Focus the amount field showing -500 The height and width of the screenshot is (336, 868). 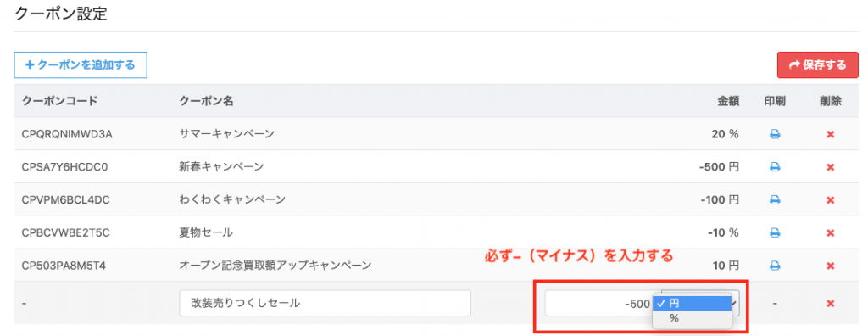pyautogui.click(x=599, y=303)
